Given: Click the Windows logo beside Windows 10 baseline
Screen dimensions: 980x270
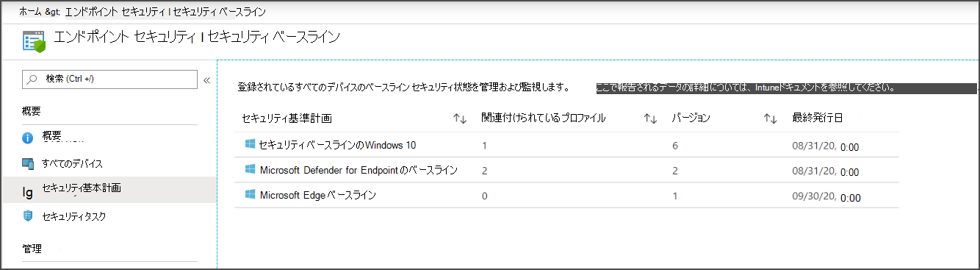Looking at the screenshot, I should [250, 144].
